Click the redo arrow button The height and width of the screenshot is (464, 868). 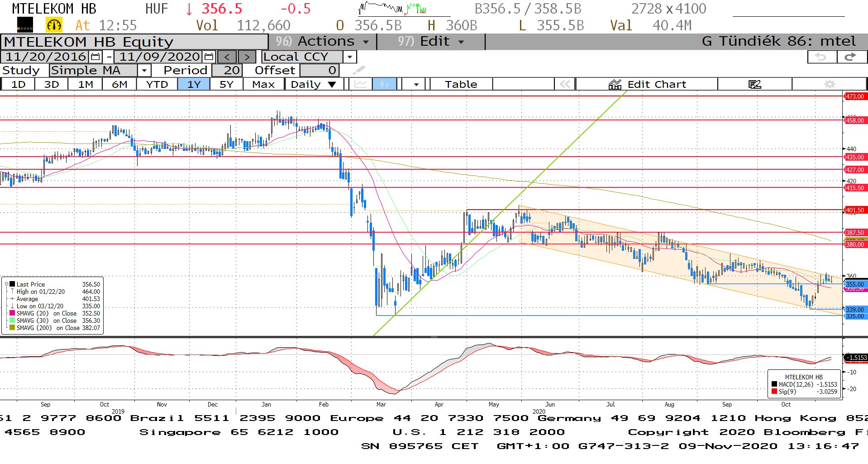pyautogui.click(x=851, y=57)
